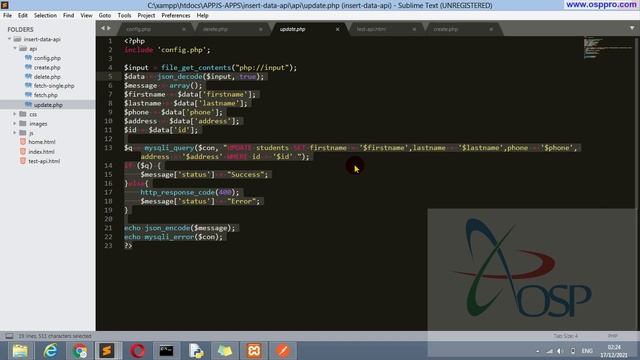
Task: Open the sticky notes taskbar icon
Action: pyautogui.click(x=225, y=351)
